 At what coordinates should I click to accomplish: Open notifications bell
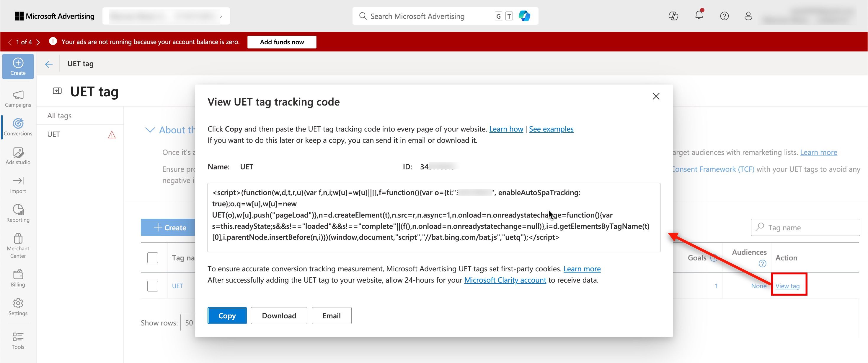(x=699, y=15)
